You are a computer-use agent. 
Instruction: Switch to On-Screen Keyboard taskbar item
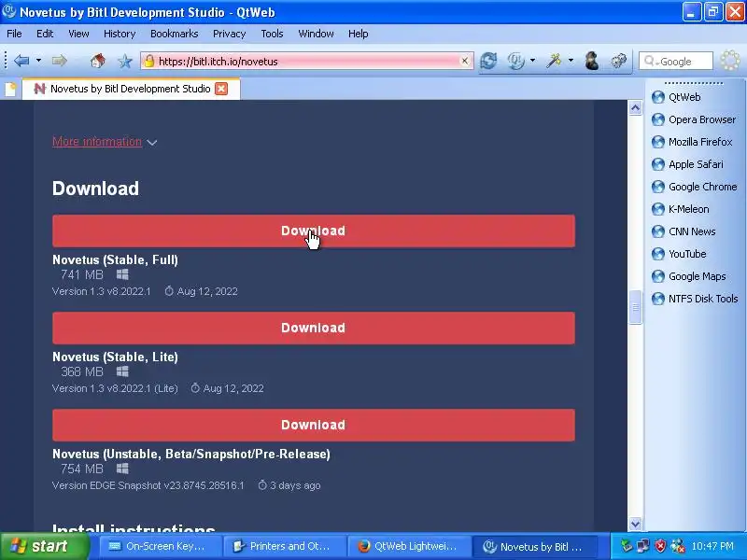click(x=159, y=547)
